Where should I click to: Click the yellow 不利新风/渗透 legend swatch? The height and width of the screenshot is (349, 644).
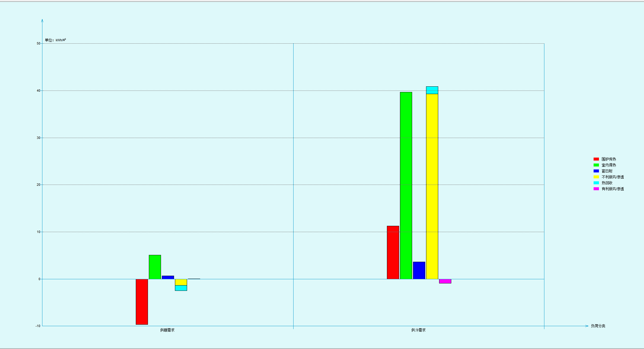coord(596,177)
